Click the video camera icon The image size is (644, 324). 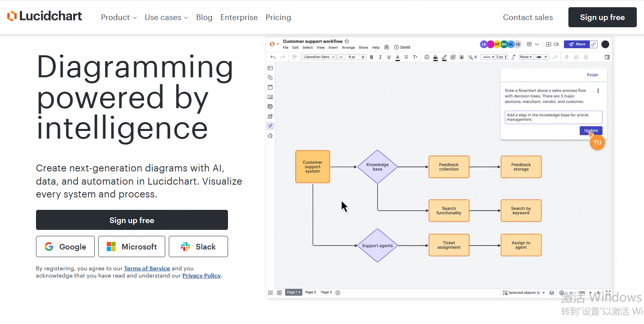(x=556, y=44)
